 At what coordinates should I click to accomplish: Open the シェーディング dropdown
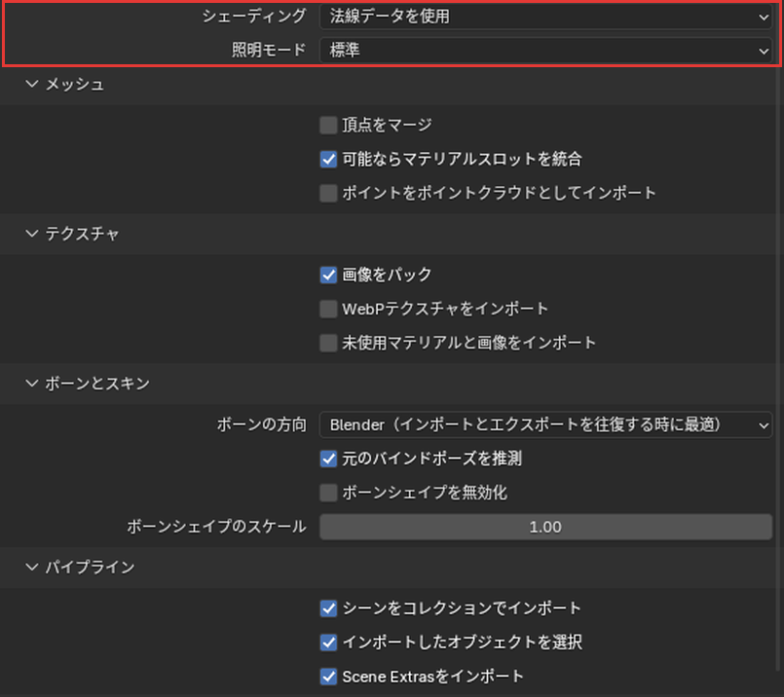coord(545,17)
